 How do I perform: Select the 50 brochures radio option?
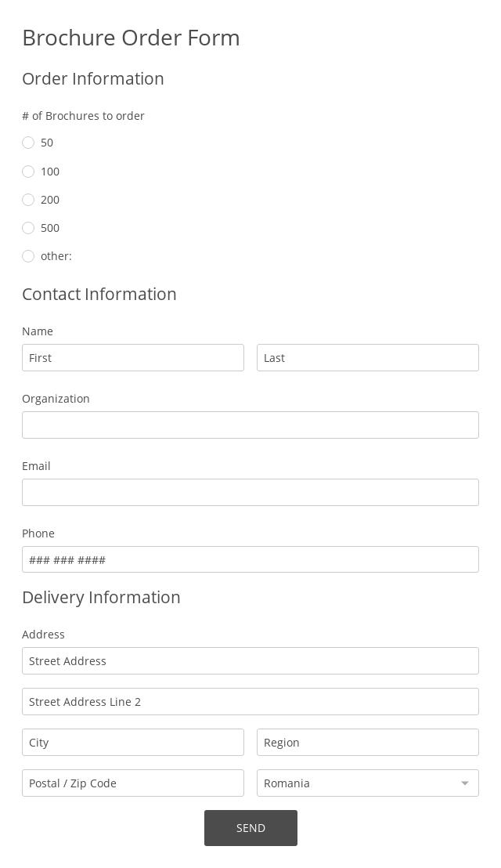pyautogui.click(x=28, y=143)
